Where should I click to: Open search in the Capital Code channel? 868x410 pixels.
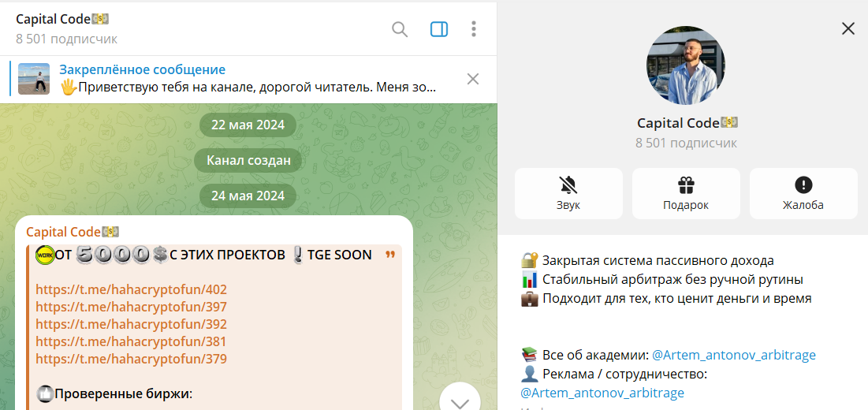pos(400,30)
